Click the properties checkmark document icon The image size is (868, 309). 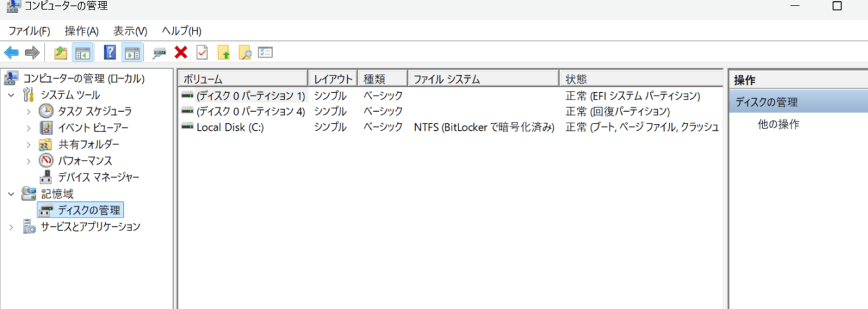(202, 52)
